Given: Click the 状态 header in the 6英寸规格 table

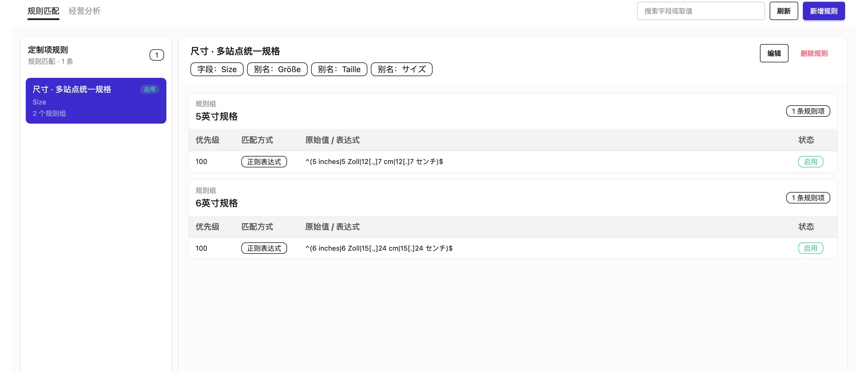Looking at the screenshot, I should (x=806, y=227).
